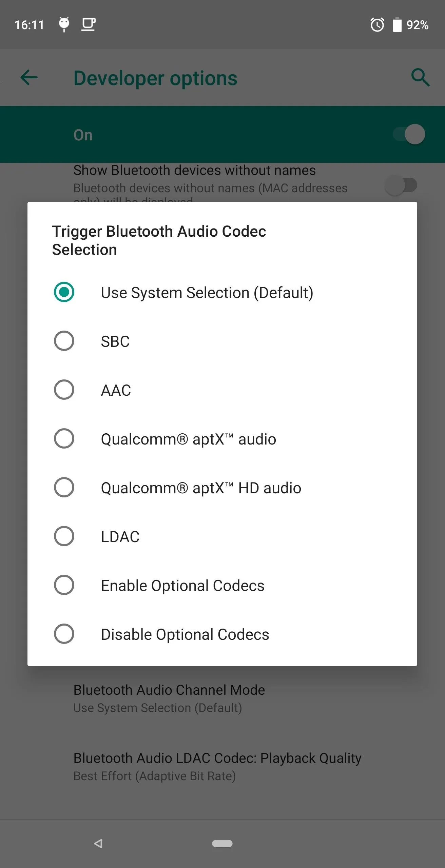Open Bluetooth Audio Channel Mode setting
The width and height of the screenshot is (445, 868).
(x=222, y=699)
